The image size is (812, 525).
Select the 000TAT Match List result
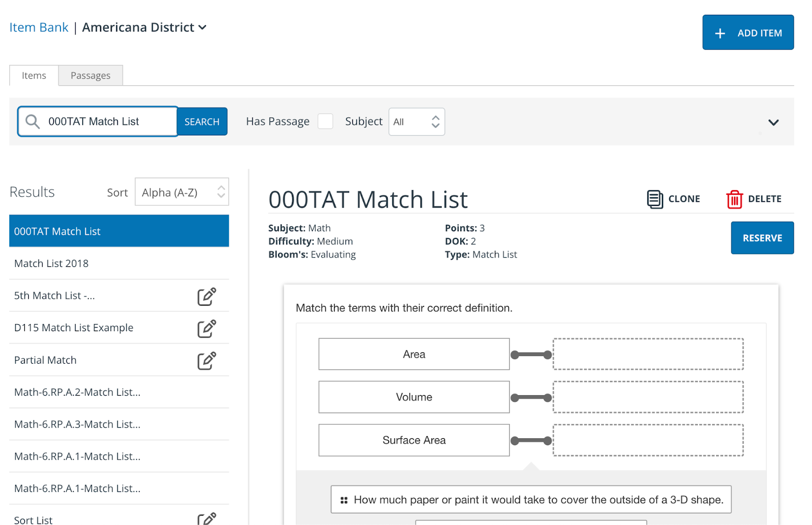119,231
